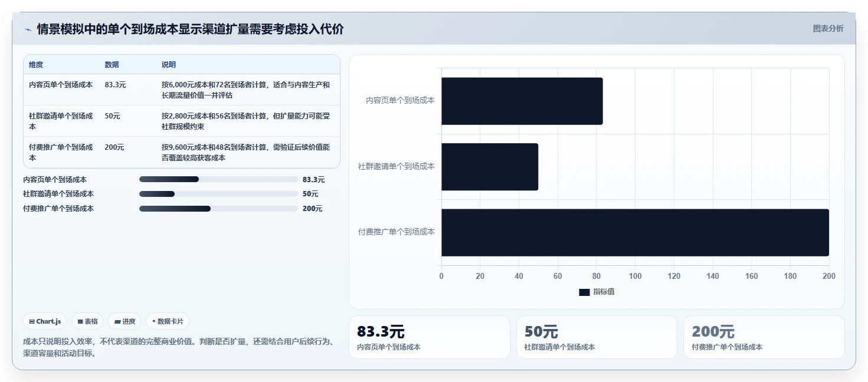Click the 50元 value after the progress bar

310,194
